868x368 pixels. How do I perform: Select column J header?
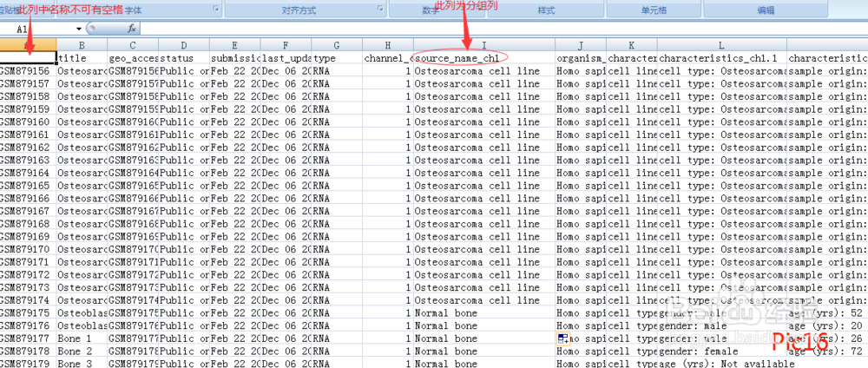[x=581, y=45]
